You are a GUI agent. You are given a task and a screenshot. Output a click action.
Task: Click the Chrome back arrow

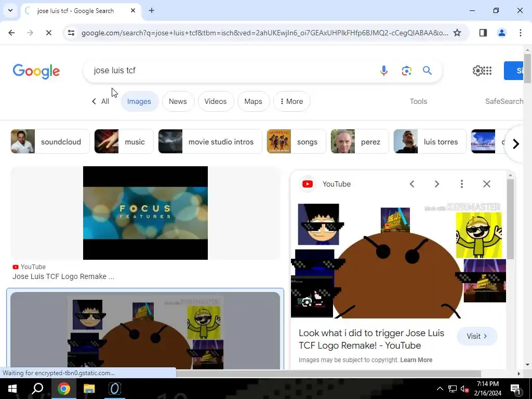click(x=11, y=33)
